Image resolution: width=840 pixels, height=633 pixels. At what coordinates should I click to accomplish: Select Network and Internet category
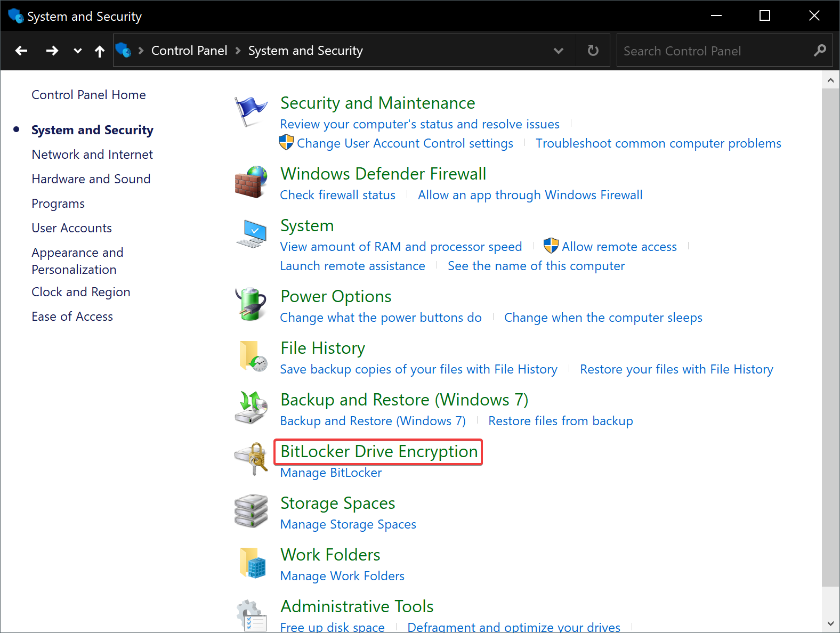pyautogui.click(x=92, y=155)
